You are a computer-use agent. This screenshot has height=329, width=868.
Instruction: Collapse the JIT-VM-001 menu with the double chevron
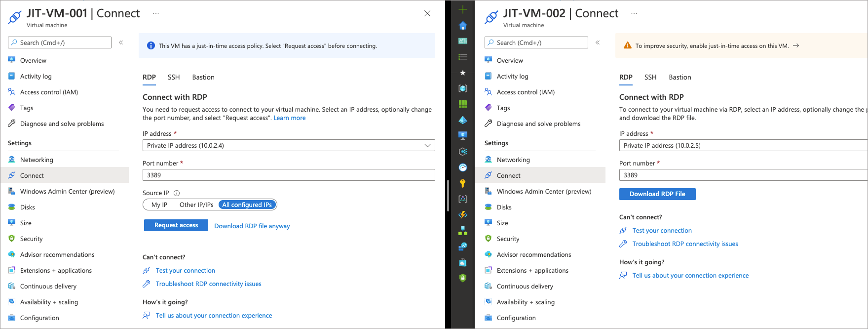[x=121, y=42]
